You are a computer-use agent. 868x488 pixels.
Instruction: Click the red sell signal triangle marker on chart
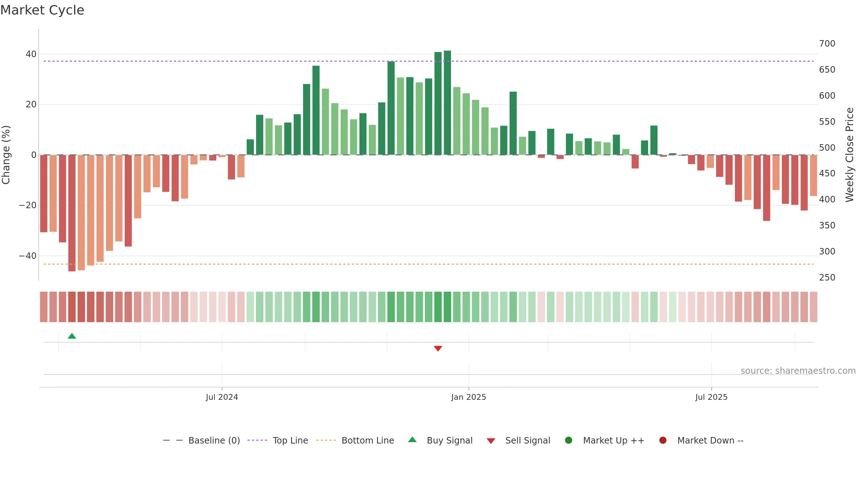point(438,348)
